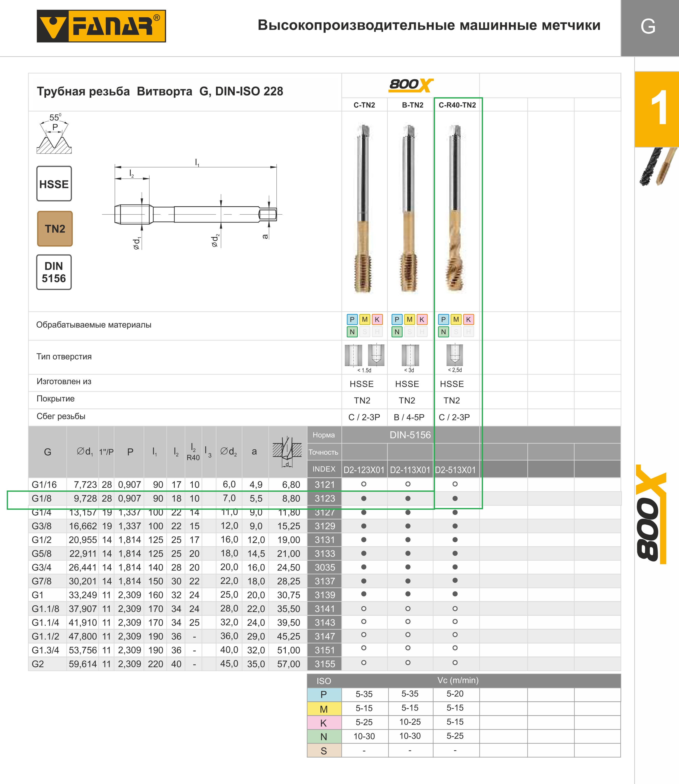This screenshot has width=679, height=784.
Task: Select the brown TN2 coating badge
Action: [x=55, y=229]
